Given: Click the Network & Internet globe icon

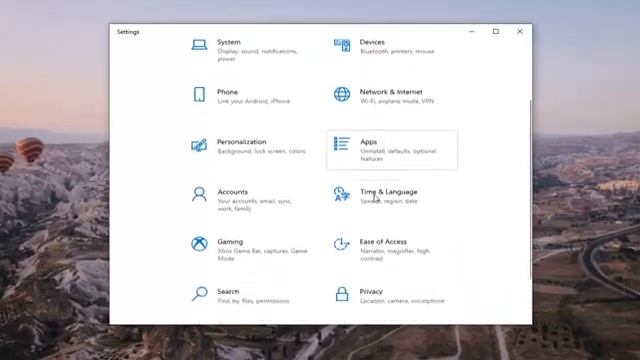Looking at the screenshot, I should pos(342,94).
